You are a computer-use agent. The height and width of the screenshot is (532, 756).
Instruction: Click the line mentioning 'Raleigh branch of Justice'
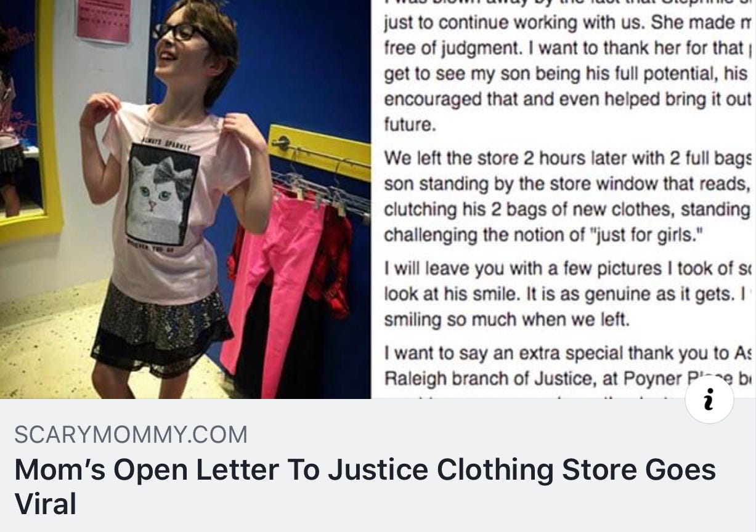[567, 377]
